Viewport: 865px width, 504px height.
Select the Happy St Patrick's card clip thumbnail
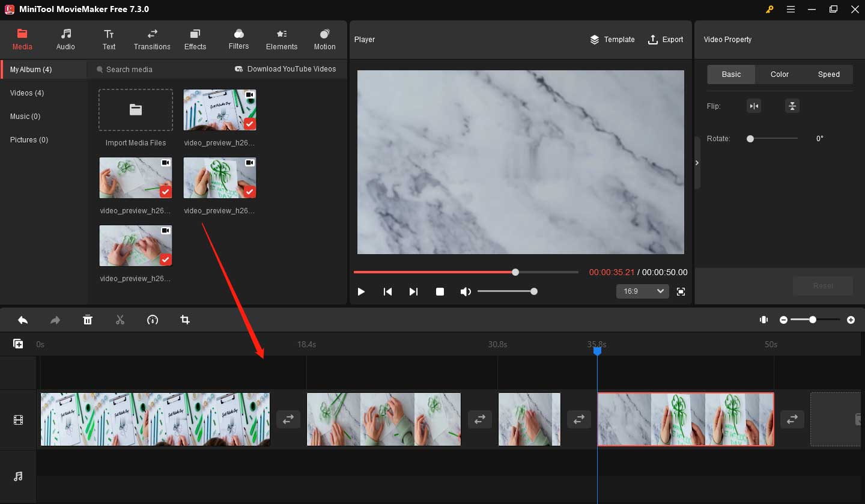click(220, 178)
